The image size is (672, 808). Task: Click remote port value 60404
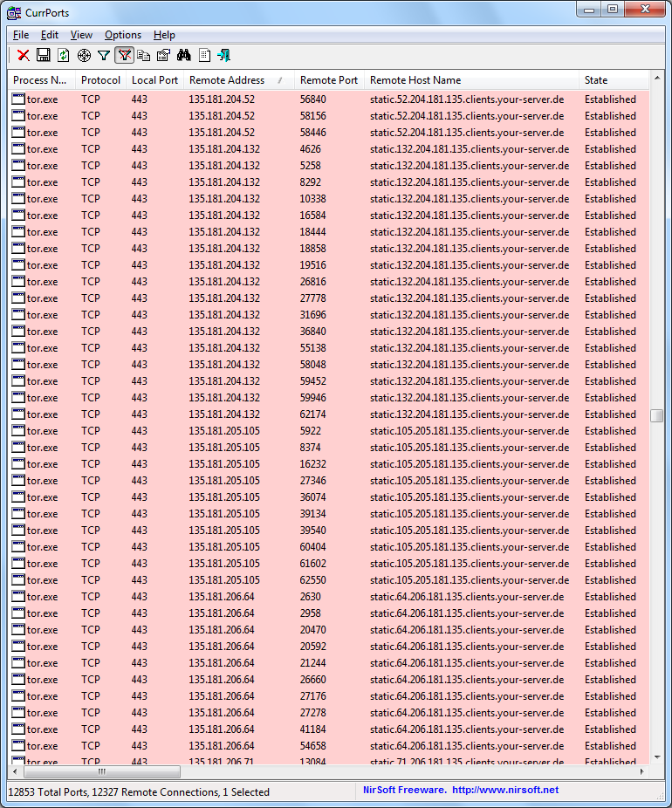(x=312, y=547)
